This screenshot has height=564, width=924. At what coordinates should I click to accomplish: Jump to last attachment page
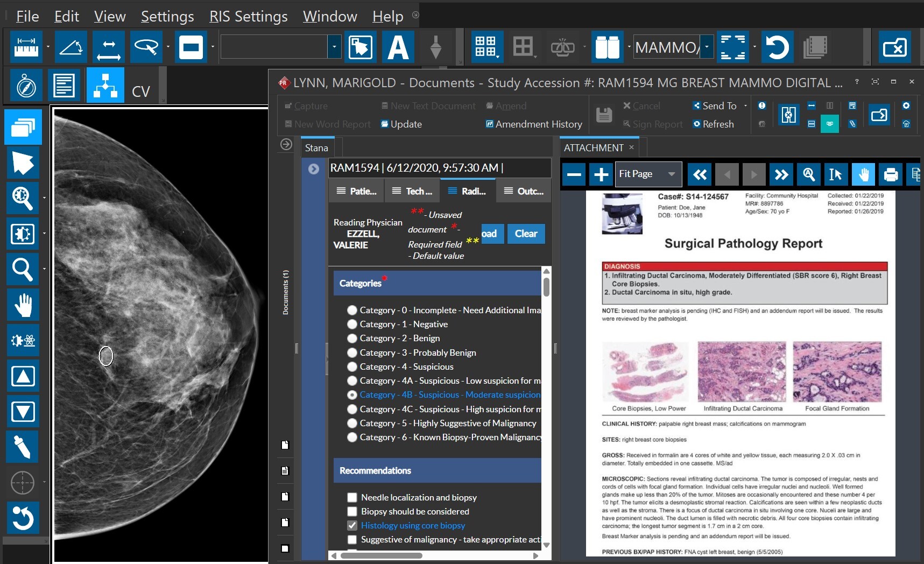point(781,174)
